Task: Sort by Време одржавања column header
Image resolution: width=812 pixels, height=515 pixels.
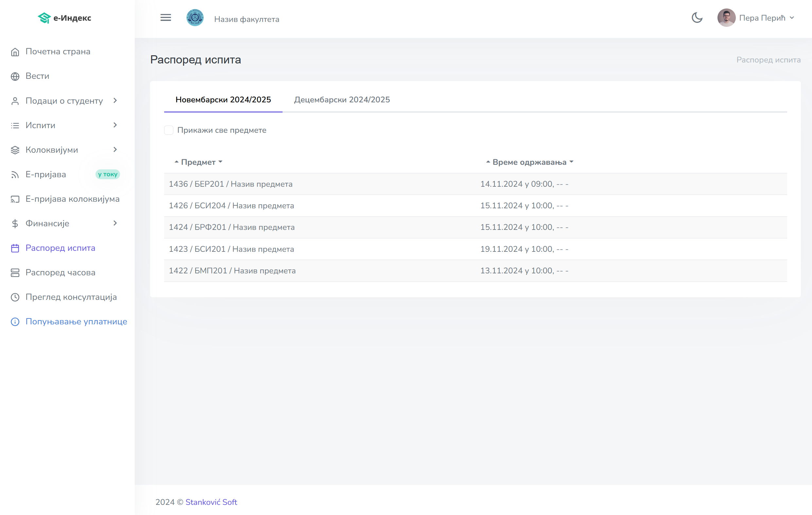Action: (529, 162)
